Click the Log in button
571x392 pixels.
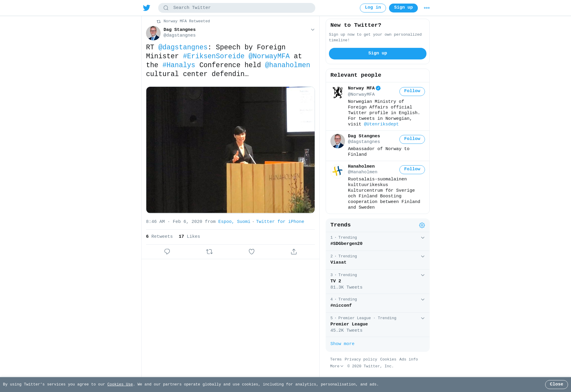[373, 8]
